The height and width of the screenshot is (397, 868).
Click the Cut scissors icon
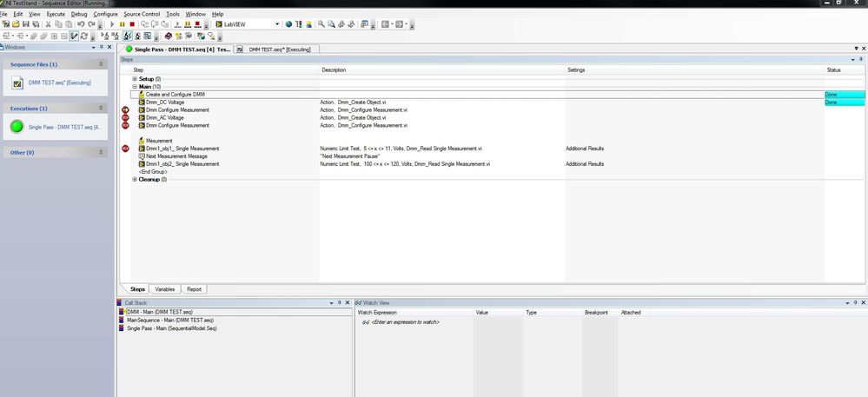pos(48,24)
